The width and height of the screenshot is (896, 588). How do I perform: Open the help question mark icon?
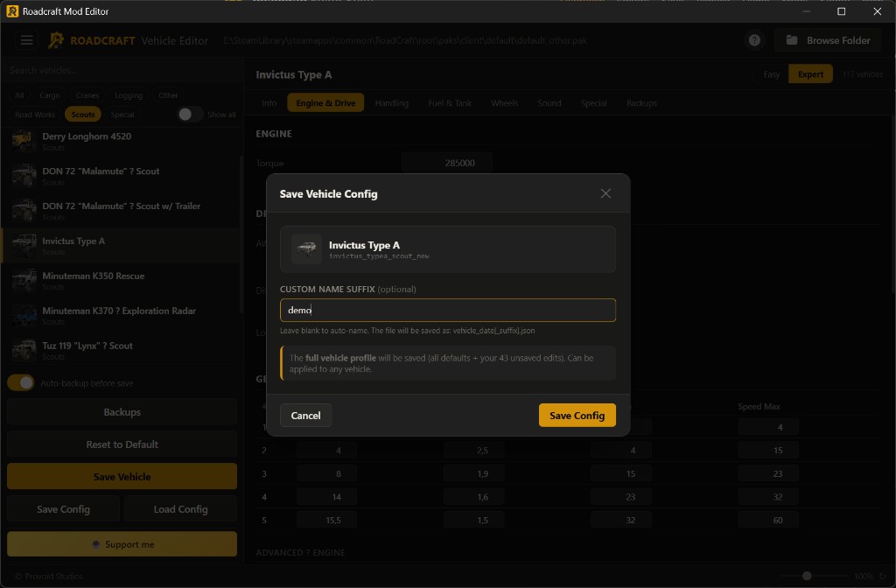tap(754, 40)
